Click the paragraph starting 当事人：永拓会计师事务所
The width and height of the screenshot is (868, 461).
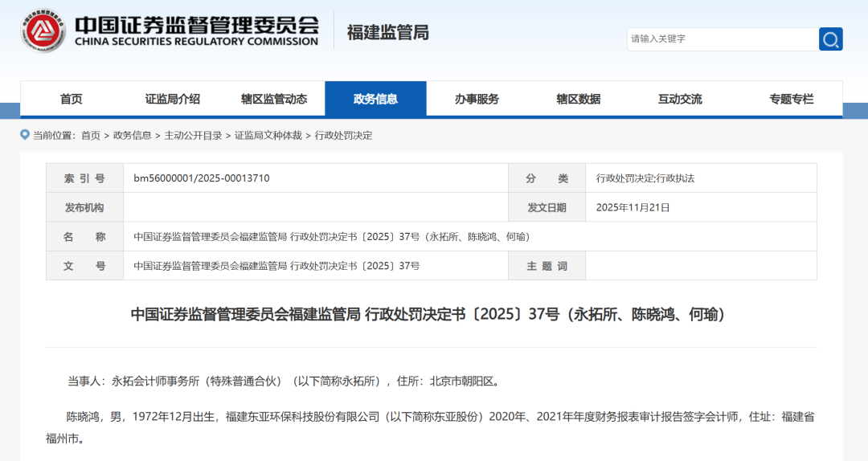pyautogui.click(x=284, y=381)
